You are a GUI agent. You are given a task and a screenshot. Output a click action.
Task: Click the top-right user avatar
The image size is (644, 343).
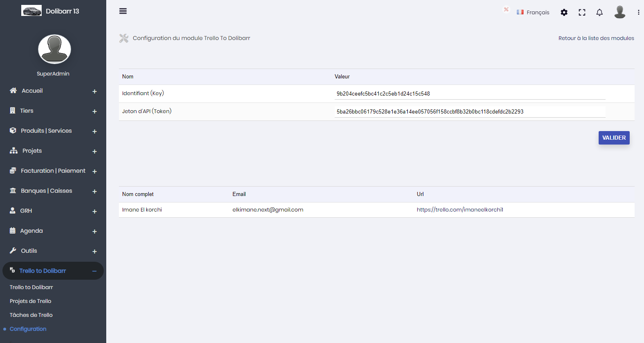620,12
